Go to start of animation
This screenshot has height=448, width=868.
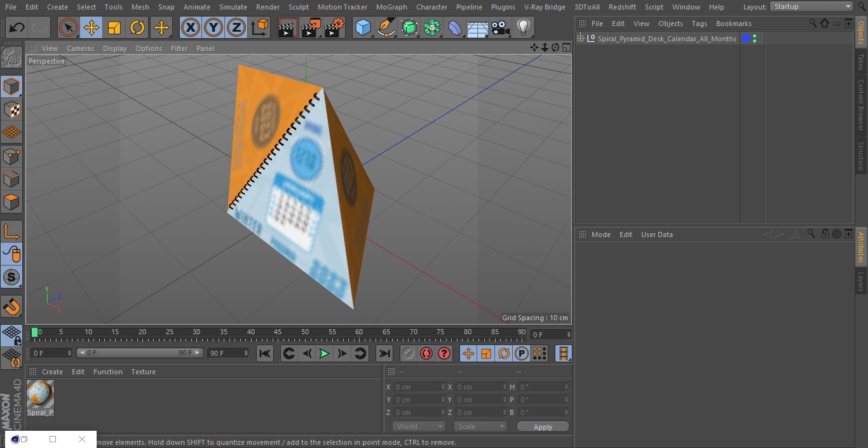[265, 353]
